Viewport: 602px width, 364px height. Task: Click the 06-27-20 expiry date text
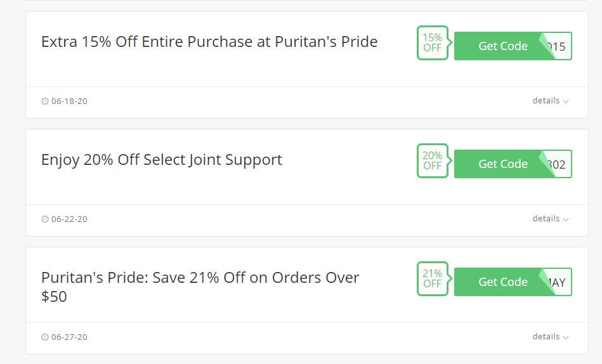(69, 337)
